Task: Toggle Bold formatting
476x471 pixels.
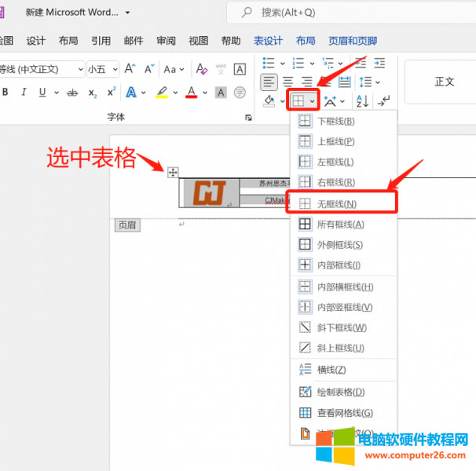Action: 5,93
